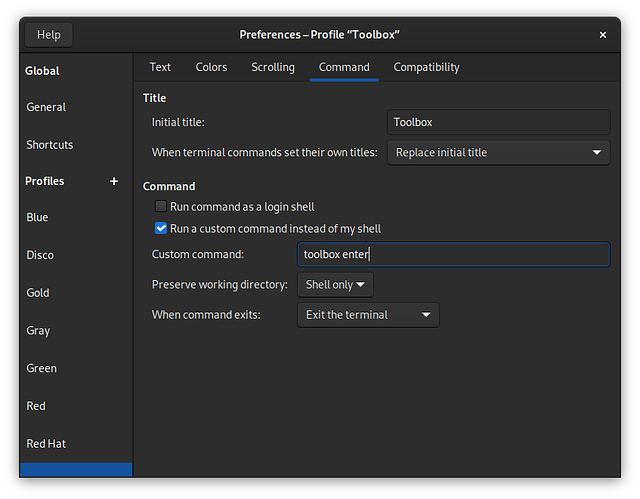Switch to the Text tab
Viewport: 640px width, 499px height.
[160, 67]
